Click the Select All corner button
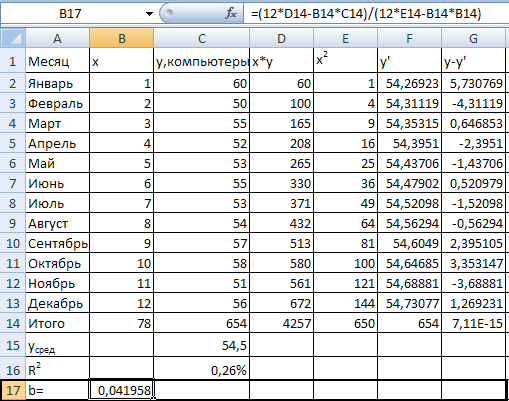Screen dimensions: 509x401 coord(13,38)
